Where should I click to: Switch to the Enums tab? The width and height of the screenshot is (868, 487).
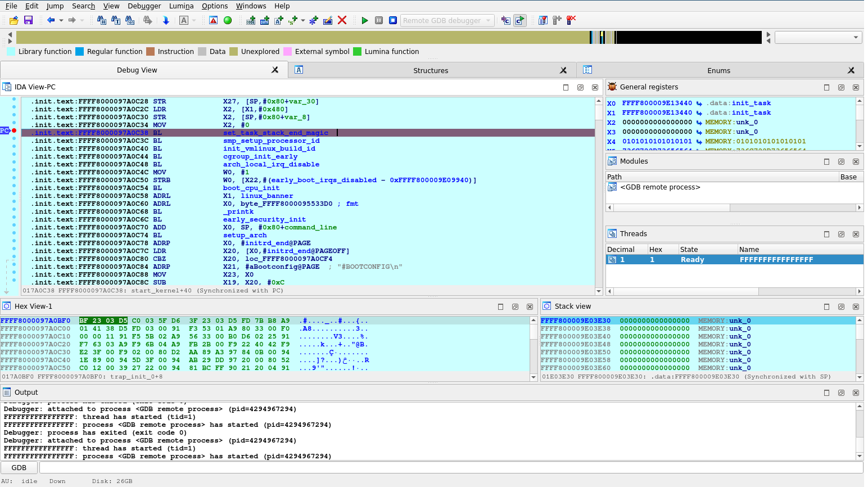point(718,70)
